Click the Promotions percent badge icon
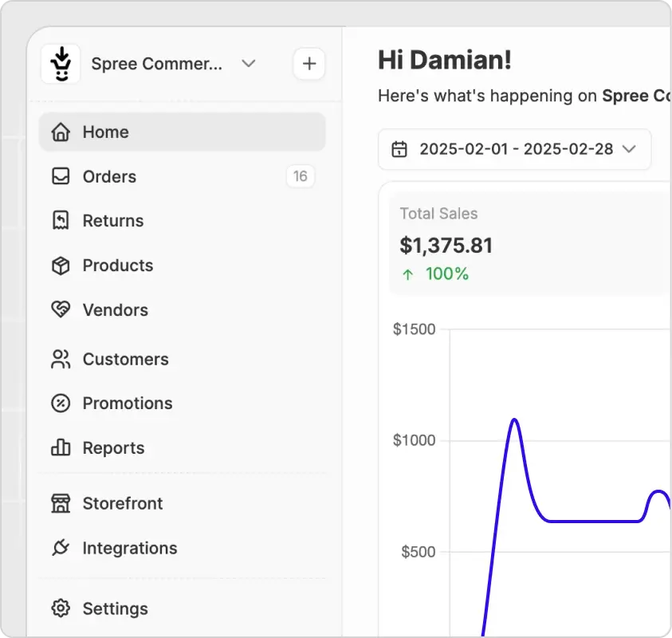The width and height of the screenshot is (672, 638). click(x=61, y=404)
